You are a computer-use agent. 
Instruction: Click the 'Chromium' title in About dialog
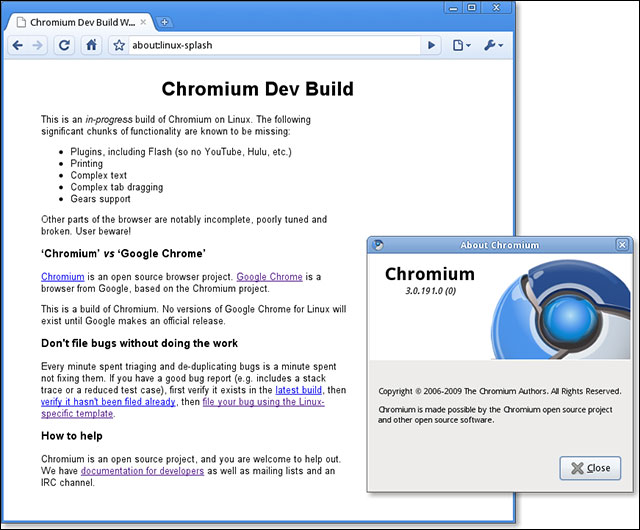coord(430,274)
